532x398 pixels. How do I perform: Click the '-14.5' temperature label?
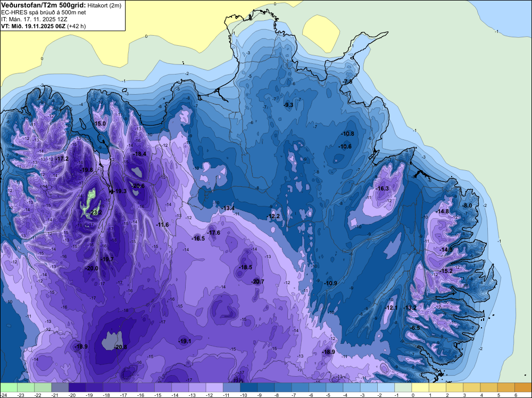446,250
